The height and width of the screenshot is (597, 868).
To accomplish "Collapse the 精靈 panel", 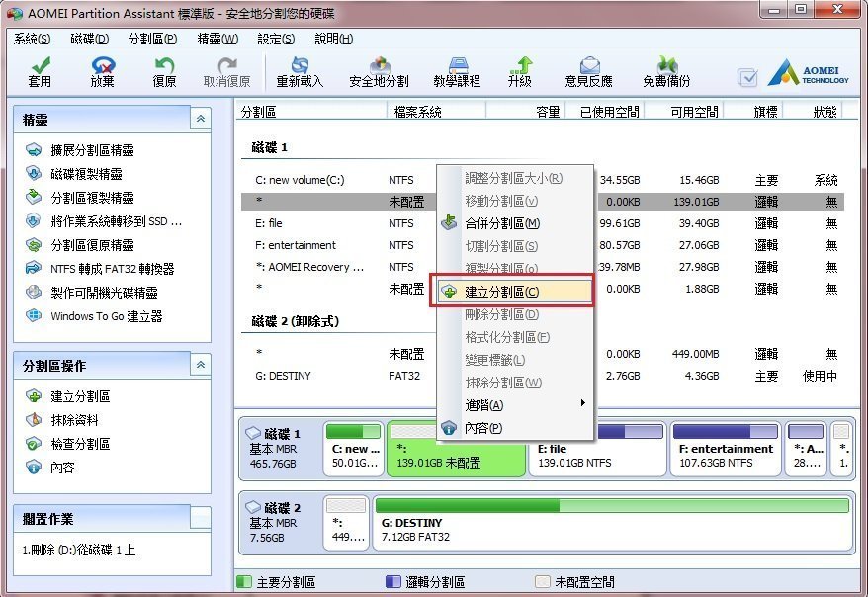I will (201, 119).
